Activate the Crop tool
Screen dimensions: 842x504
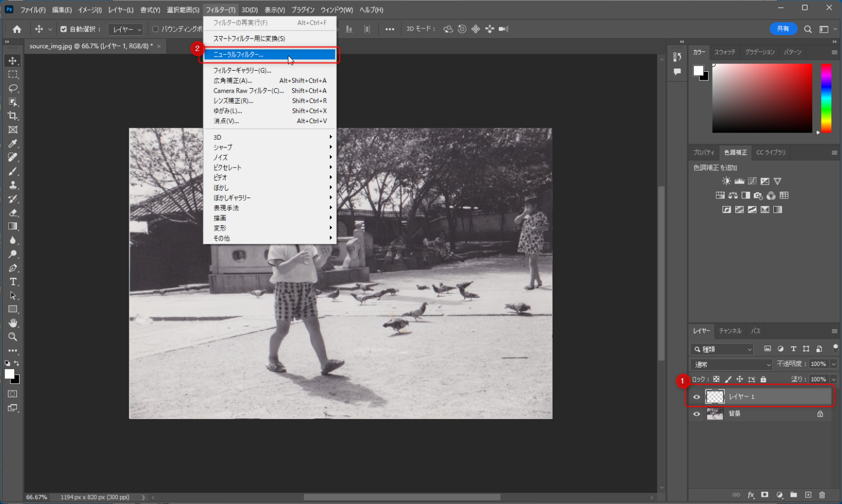click(x=13, y=116)
